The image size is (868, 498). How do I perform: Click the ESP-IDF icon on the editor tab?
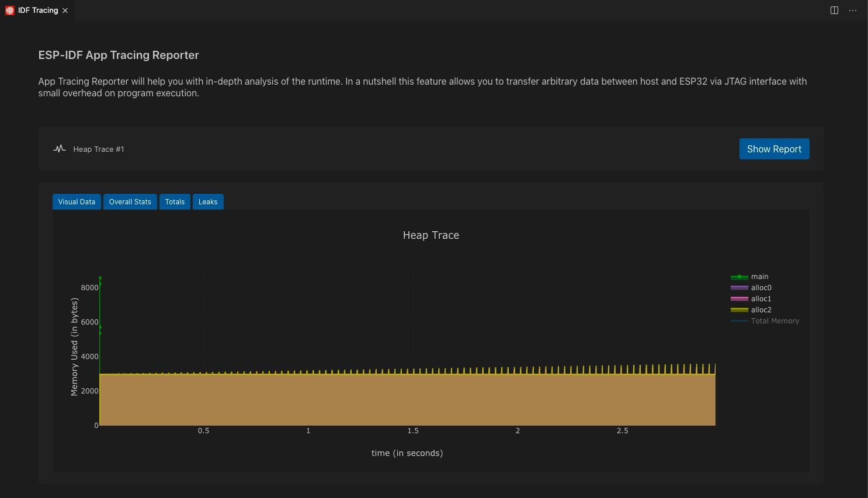tap(9, 10)
